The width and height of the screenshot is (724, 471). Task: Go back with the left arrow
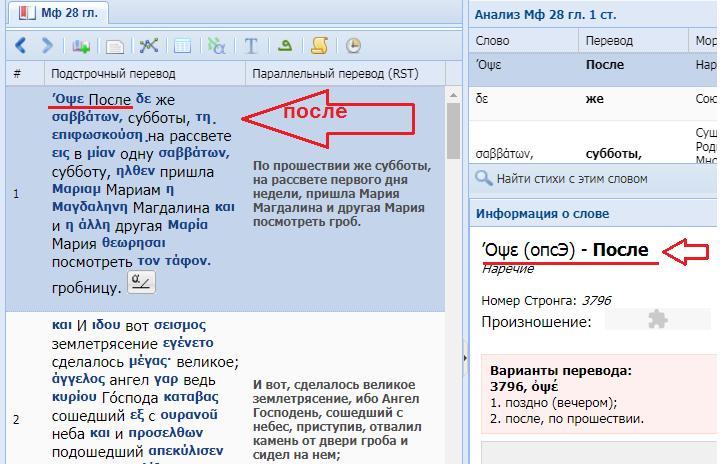point(20,46)
